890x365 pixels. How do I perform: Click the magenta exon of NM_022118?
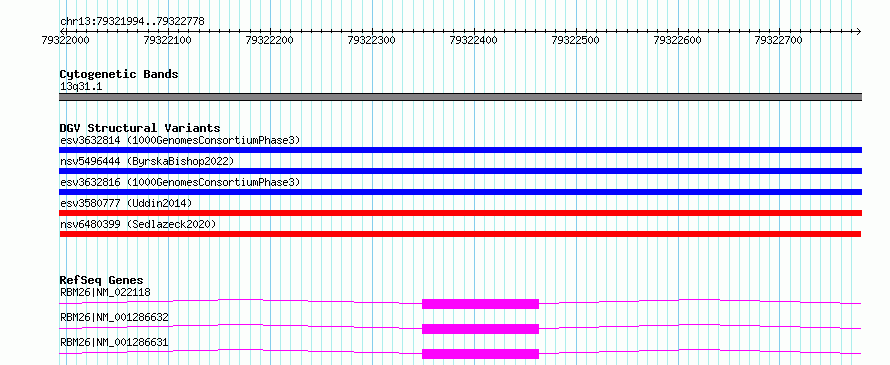(480, 304)
